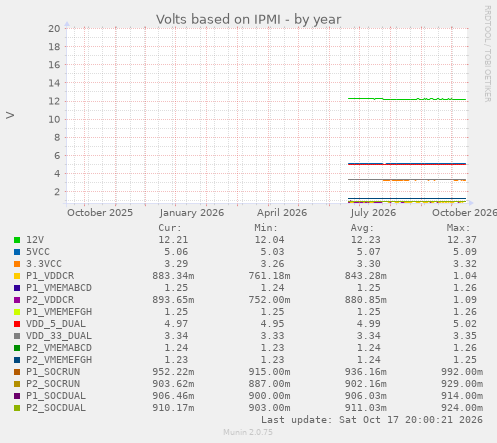Select the P2_SOCRUN legend label
This screenshot has width=497, height=443.
click(x=53, y=384)
